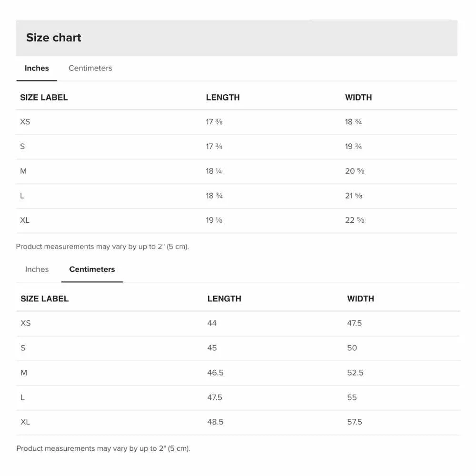Select the lower Inches tab
This screenshot has width=476, height=476.
point(37,269)
